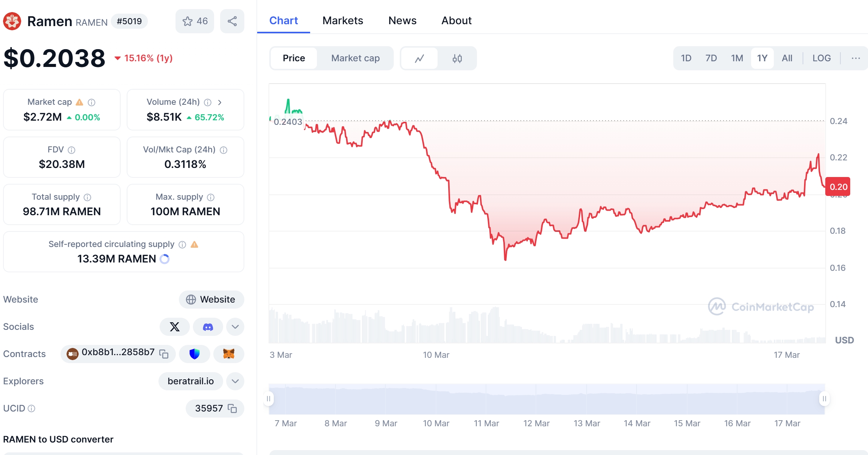This screenshot has width=868, height=455.
Task: Open the News tab
Action: coord(402,20)
